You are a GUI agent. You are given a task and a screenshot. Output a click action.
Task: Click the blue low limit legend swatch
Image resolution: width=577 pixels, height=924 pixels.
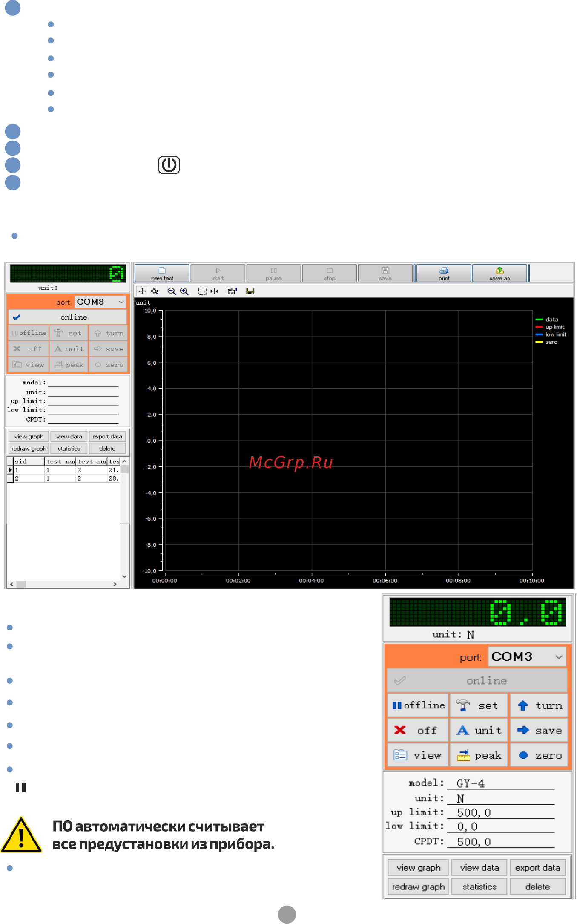click(x=539, y=334)
